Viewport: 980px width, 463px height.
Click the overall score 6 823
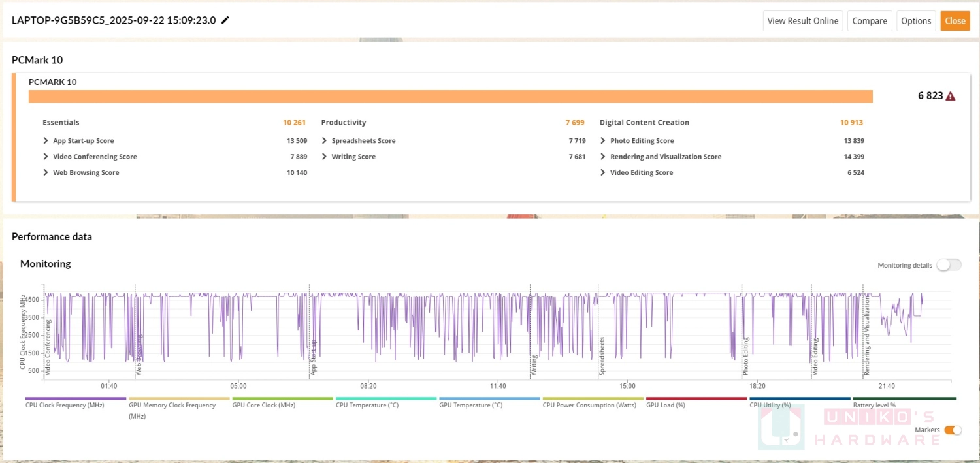tap(930, 96)
